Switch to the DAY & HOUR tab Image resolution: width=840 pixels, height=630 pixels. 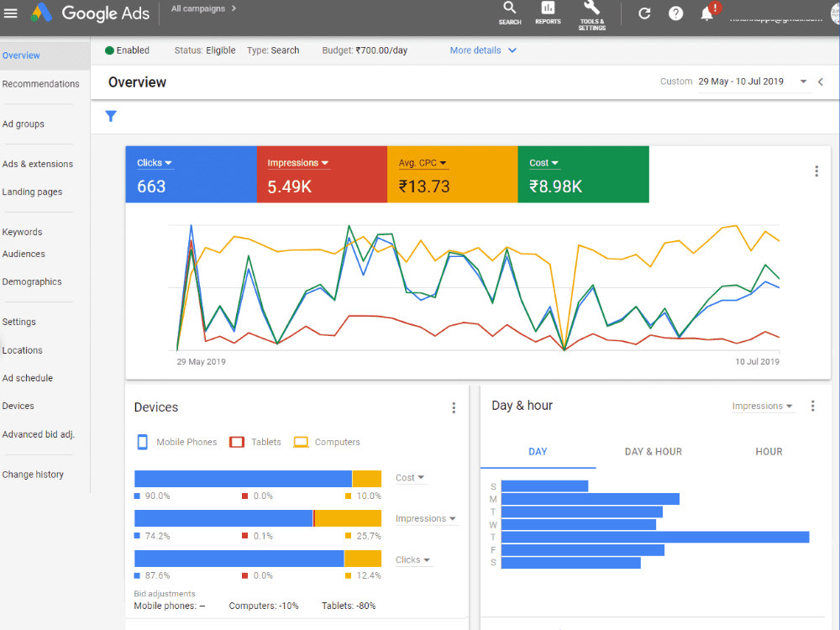[x=653, y=452]
